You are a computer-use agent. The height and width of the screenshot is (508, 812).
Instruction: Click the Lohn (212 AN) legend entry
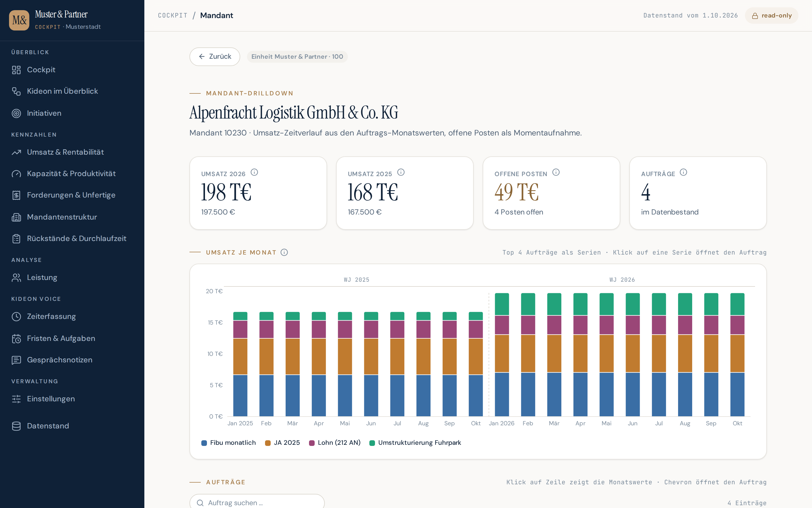point(335,443)
